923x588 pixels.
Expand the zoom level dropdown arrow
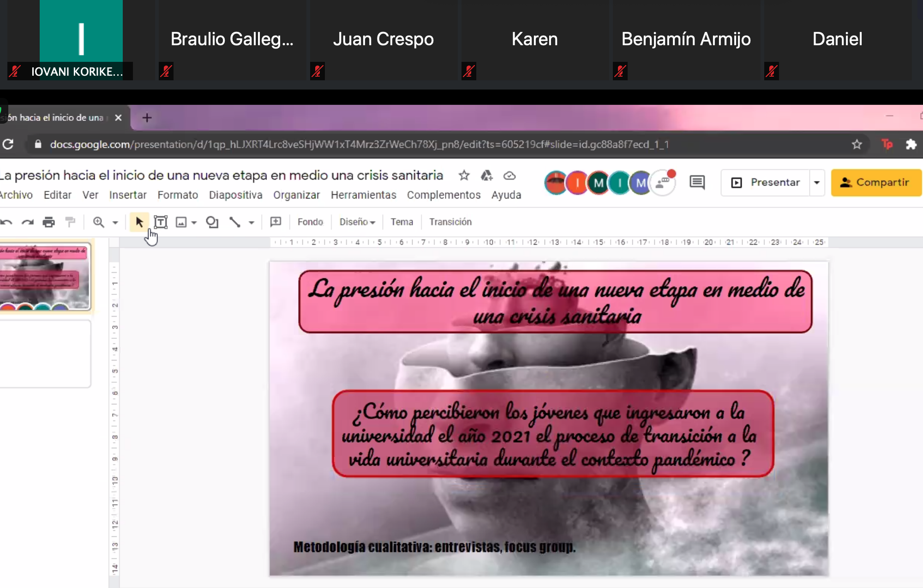click(x=115, y=222)
